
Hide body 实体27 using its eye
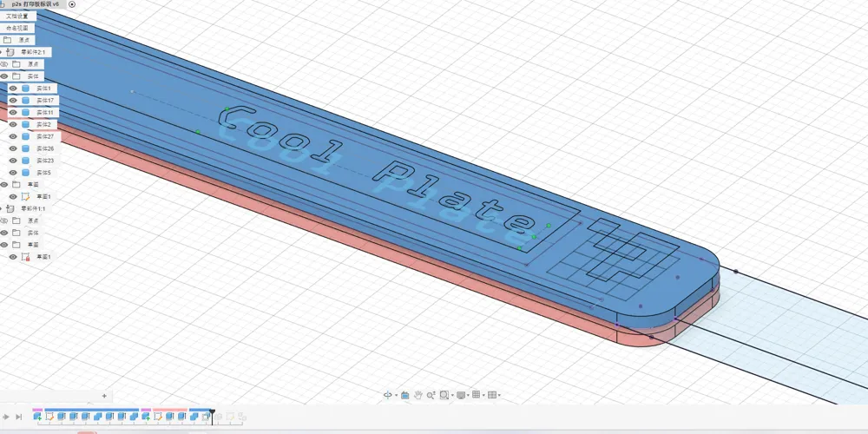(13, 137)
